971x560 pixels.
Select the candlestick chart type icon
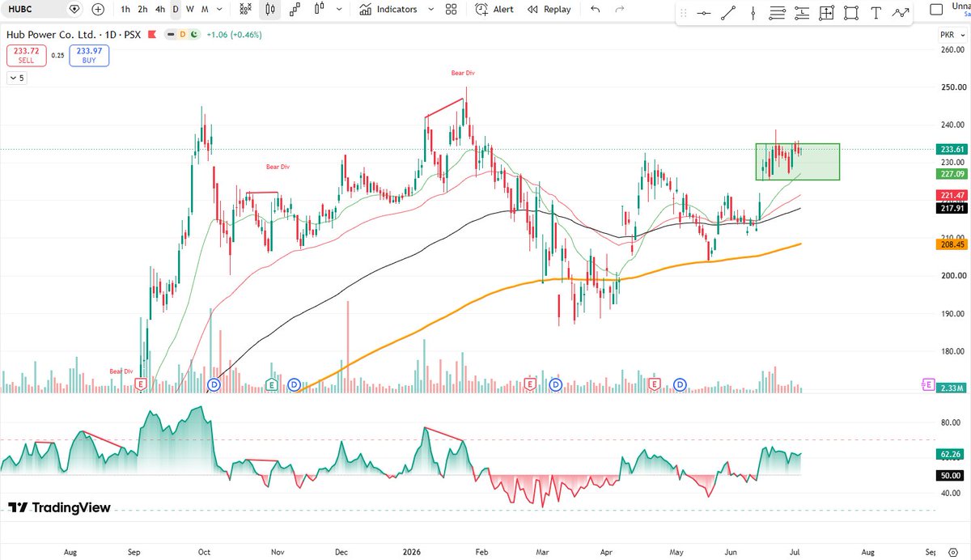tap(269, 9)
